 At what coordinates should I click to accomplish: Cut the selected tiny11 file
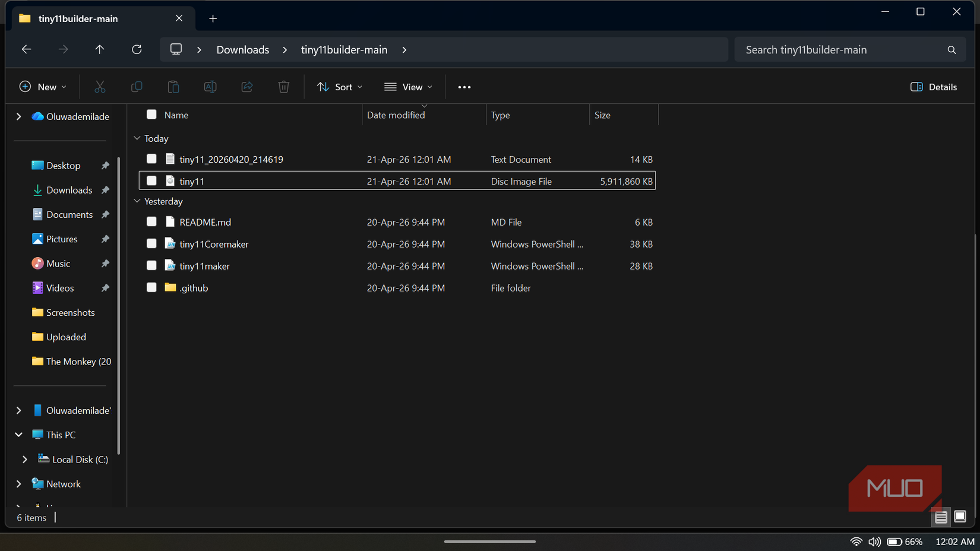pos(100,87)
